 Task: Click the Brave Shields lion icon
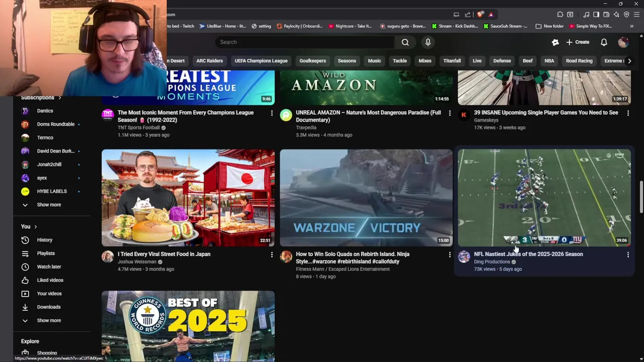click(x=480, y=15)
